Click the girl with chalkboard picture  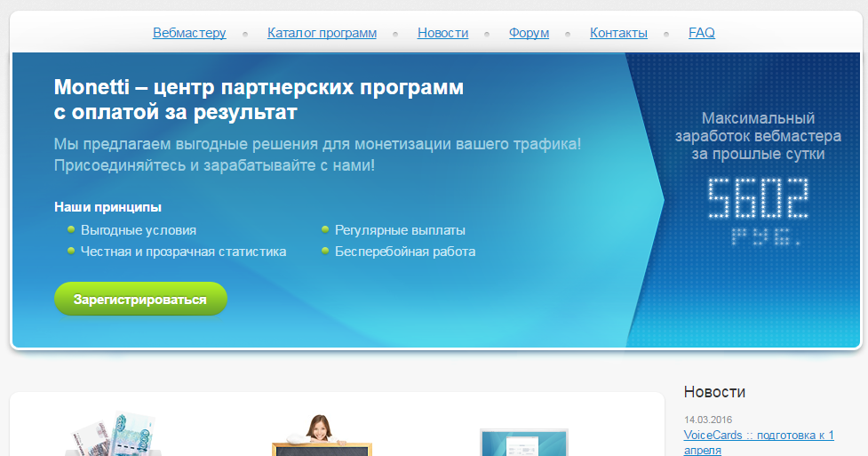pos(322,435)
